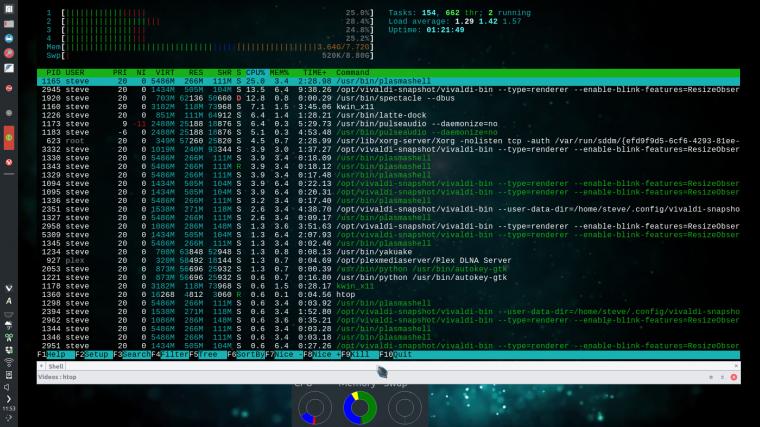Click the gray circular dock icon
The height and width of the screenshot is (427, 760).
(x=9, y=113)
